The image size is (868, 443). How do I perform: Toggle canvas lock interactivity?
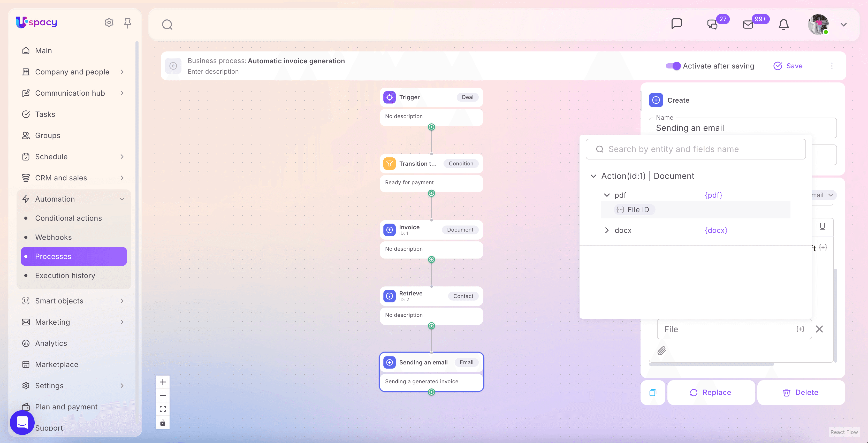(x=163, y=422)
